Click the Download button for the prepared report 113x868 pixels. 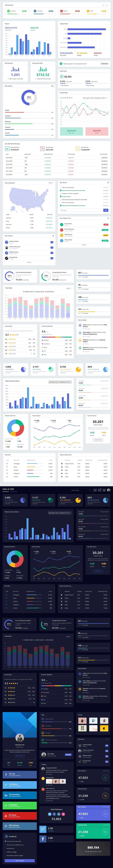click(105, 64)
